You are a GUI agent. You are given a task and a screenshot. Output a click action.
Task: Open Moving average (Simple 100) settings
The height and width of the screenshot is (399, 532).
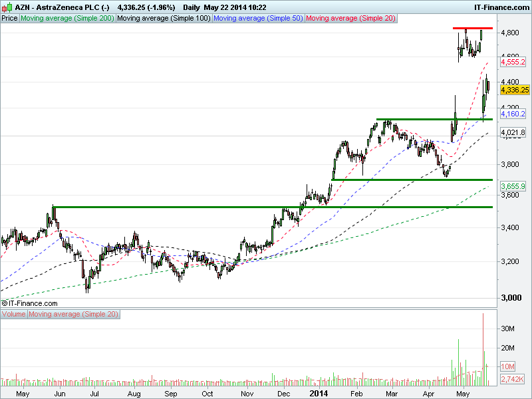coord(164,19)
